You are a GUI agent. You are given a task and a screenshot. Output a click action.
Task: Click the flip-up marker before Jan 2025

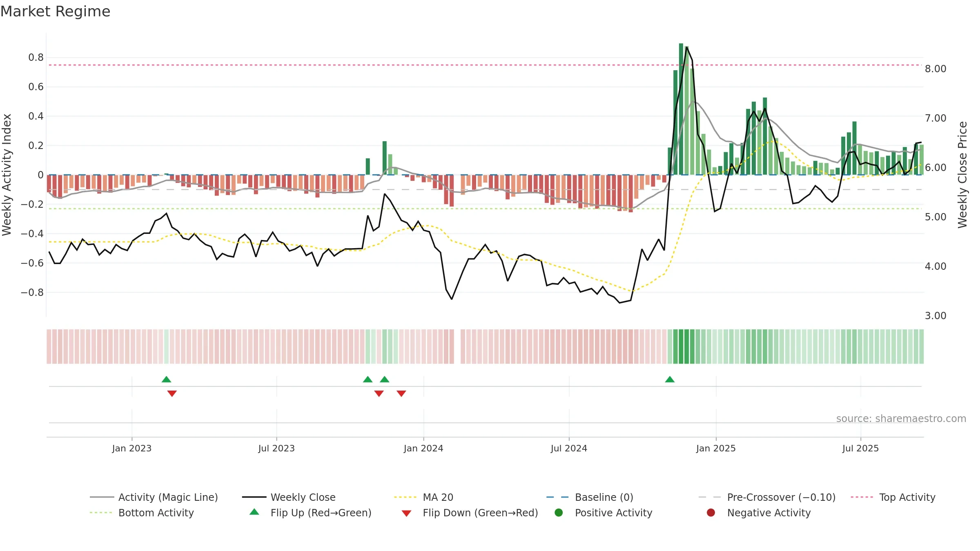point(670,379)
